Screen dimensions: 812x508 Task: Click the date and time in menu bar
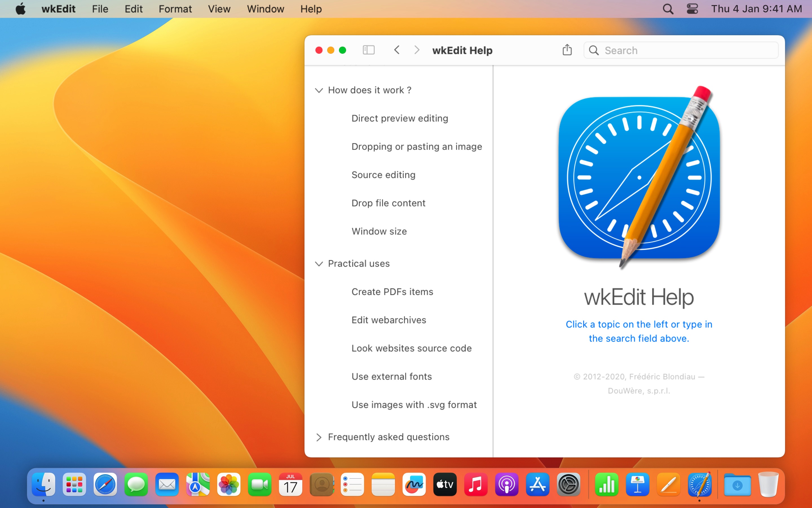[756, 9]
